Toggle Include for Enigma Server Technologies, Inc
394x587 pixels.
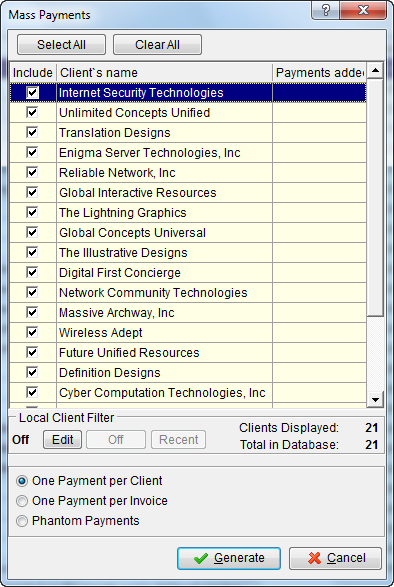tap(32, 152)
